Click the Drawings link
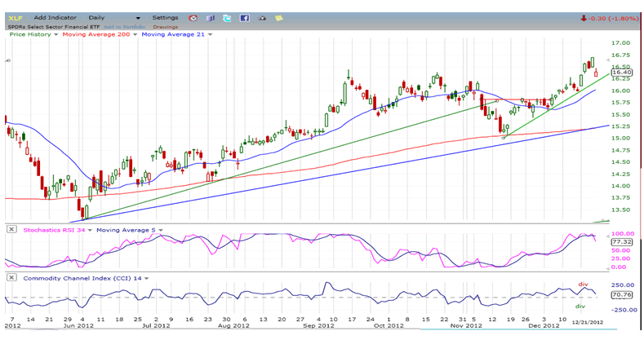 click(167, 26)
